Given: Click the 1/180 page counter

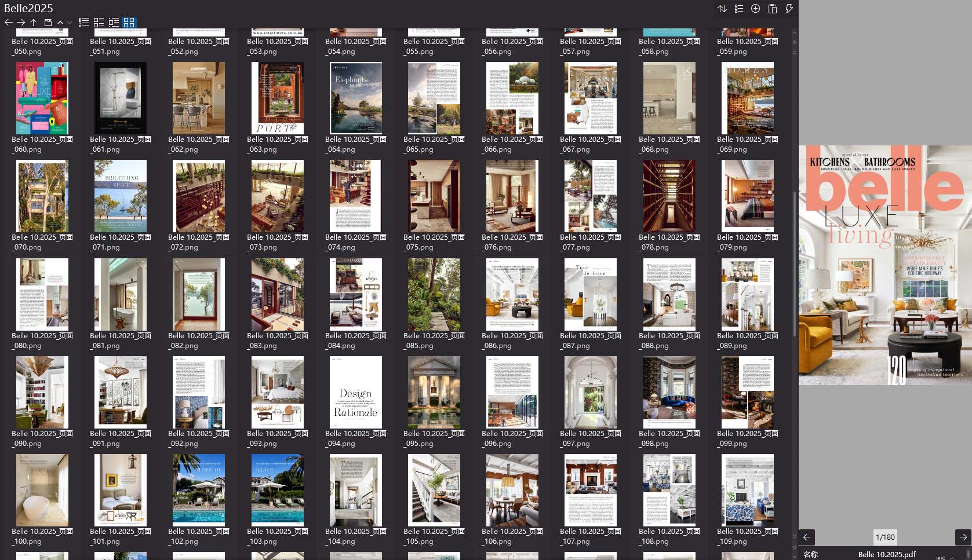Looking at the screenshot, I should [x=884, y=537].
